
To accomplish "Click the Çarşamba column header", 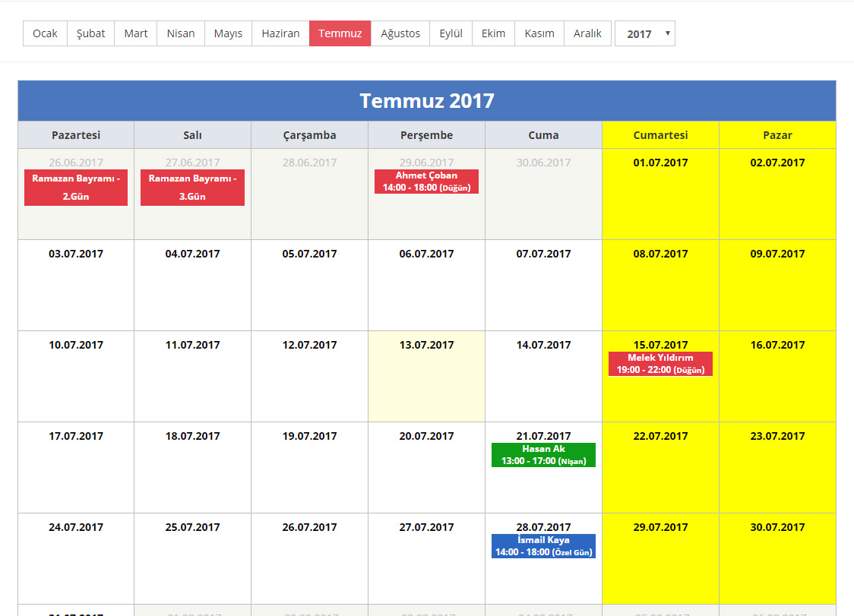I will tap(309, 135).
